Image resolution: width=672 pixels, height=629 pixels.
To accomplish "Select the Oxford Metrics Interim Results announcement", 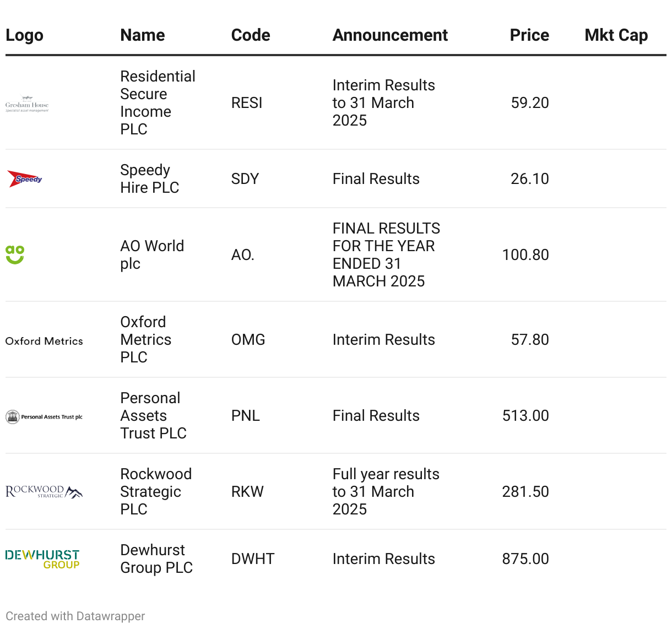I will [x=383, y=340].
